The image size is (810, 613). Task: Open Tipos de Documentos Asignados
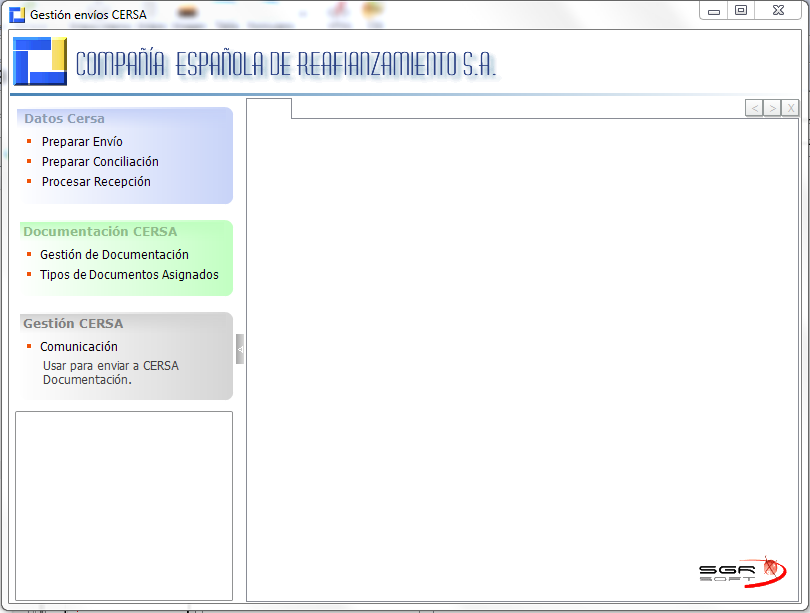coord(129,275)
